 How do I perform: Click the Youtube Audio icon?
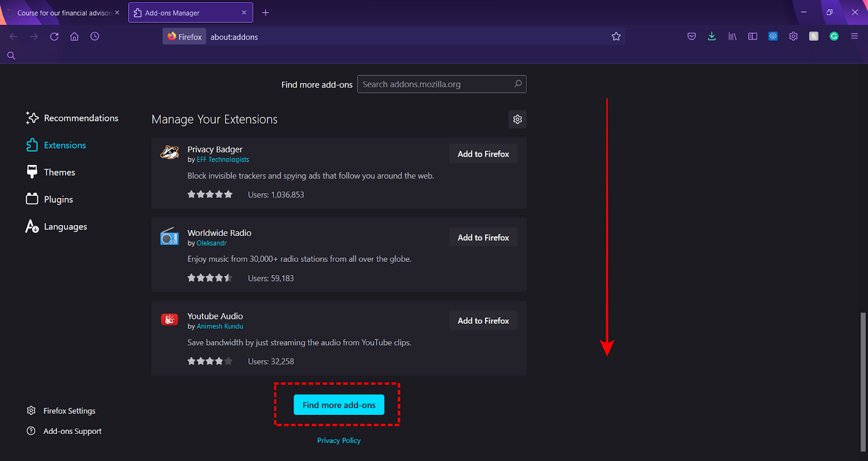click(x=170, y=319)
